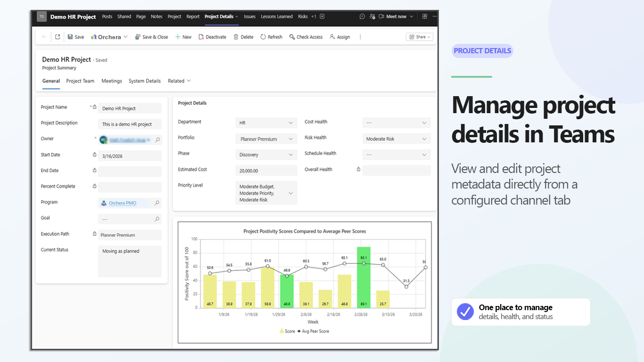Click the Deactivate document icon
This screenshot has width=644, height=362.
click(201, 37)
